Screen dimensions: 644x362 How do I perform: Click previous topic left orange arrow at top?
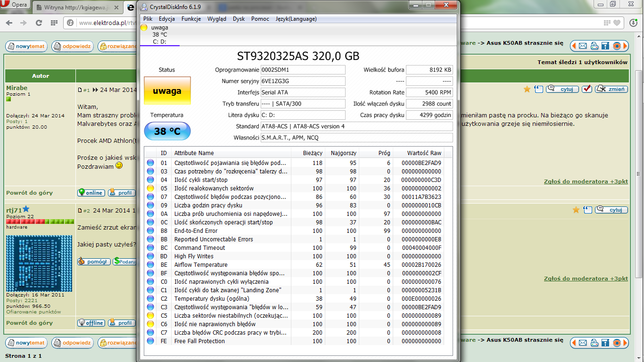pos(574,46)
